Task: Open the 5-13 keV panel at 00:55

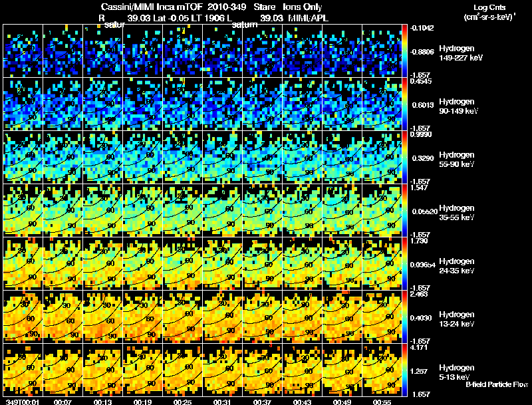Action: click(382, 370)
